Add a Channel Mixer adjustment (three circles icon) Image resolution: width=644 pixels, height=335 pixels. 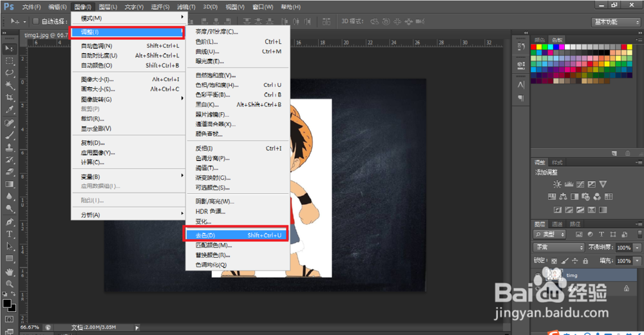[x=597, y=197]
